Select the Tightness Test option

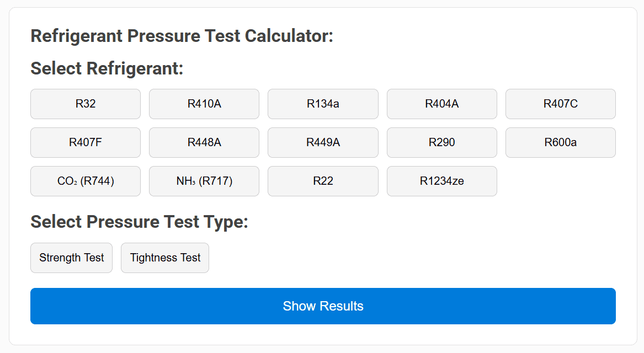pyautogui.click(x=164, y=258)
